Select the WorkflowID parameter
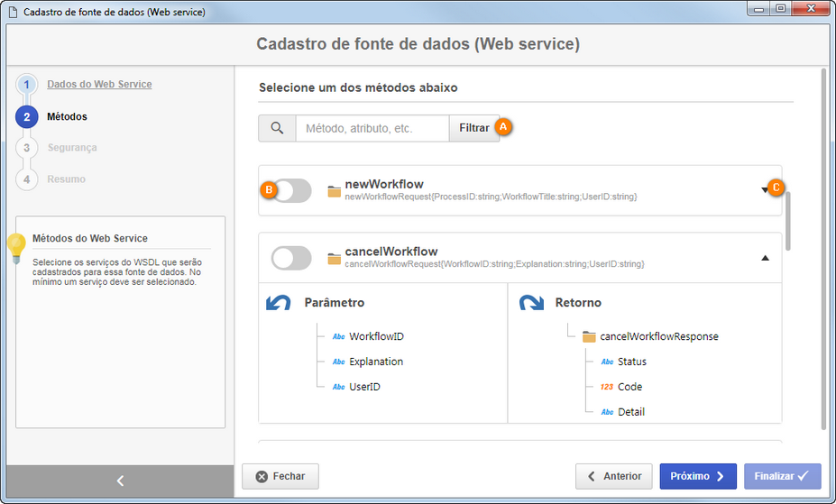Screen dimensions: 836x504 point(376,336)
